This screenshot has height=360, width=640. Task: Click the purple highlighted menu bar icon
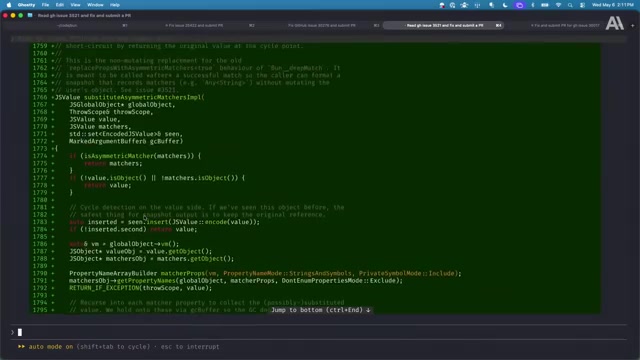(x=519, y=5)
